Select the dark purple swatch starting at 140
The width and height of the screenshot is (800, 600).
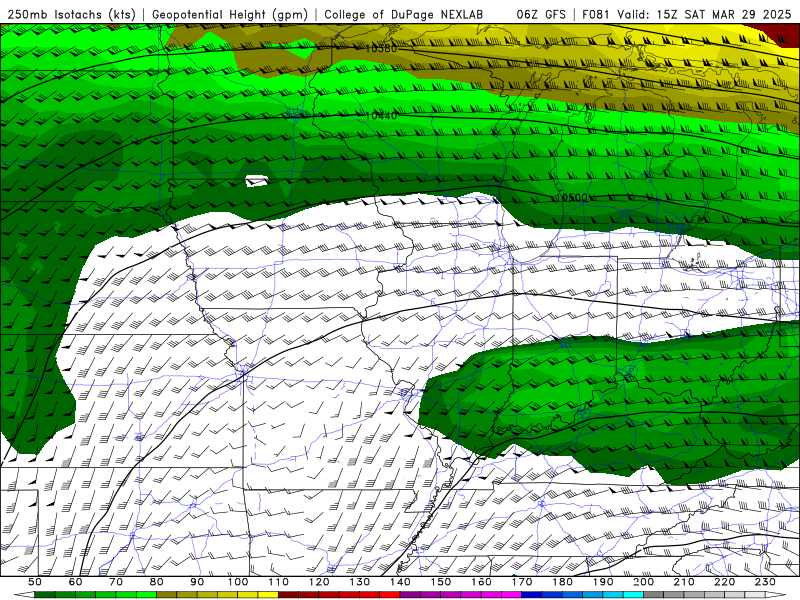(x=410, y=595)
